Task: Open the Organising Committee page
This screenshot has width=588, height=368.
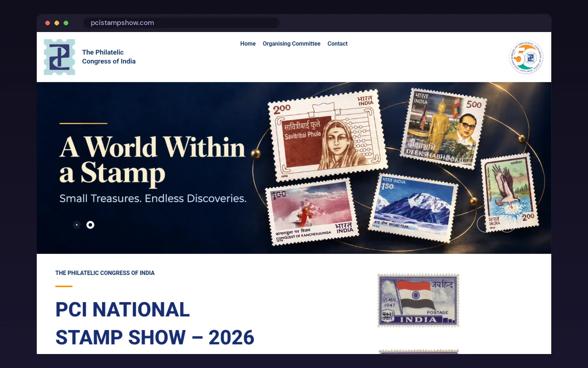Action: click(x=291, y=43)
